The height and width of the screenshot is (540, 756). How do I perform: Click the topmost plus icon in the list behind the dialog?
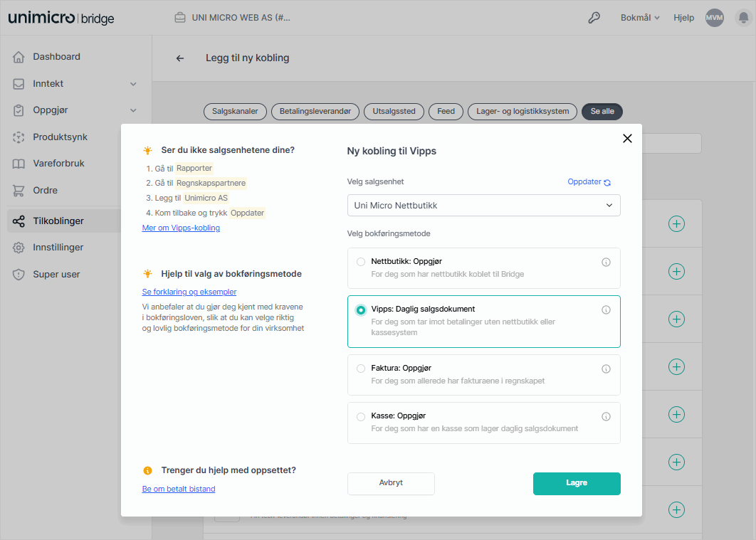[676, 223]
